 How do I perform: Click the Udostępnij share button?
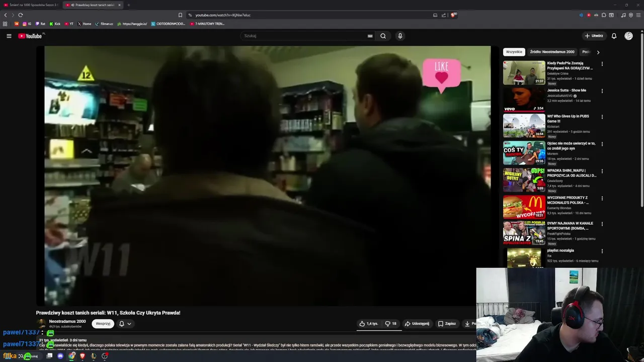(x=417, y=324)
